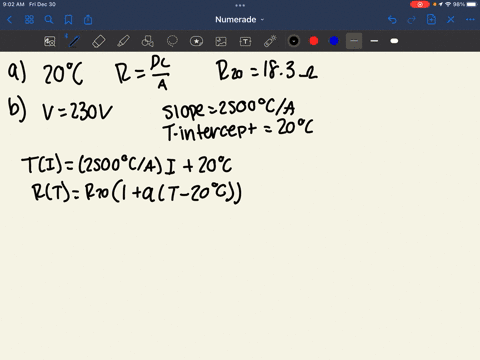The image size is (480, 360).
Task: Choose the black pen color
Action: click(x=294, y=41)
